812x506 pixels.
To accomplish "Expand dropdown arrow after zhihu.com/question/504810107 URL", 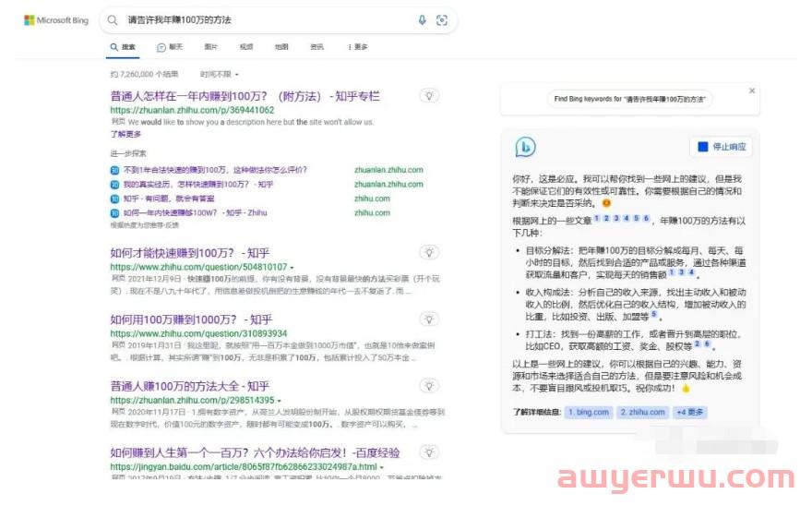I will coord(293,268).
